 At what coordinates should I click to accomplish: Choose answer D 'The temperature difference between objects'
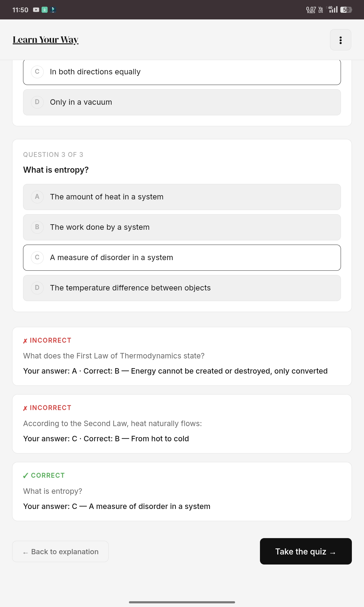(x=182, y=288)
